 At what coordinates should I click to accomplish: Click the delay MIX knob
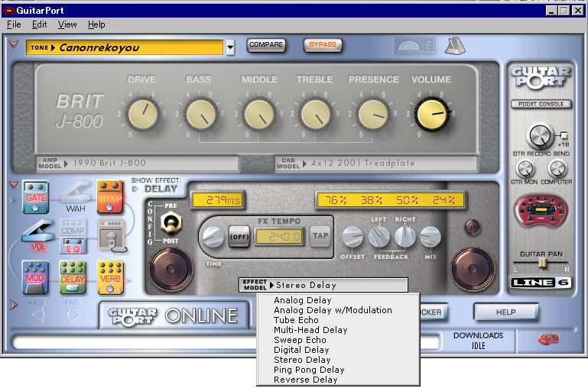(430, 237)
